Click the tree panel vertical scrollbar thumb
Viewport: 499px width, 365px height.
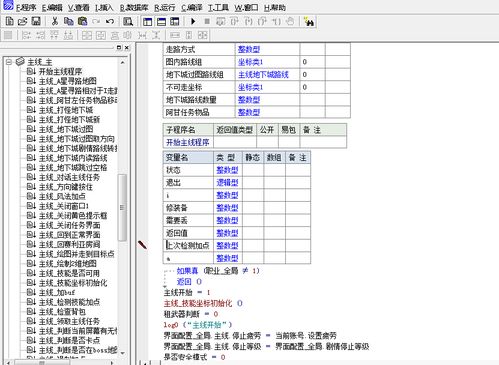[x=122, y=207]
